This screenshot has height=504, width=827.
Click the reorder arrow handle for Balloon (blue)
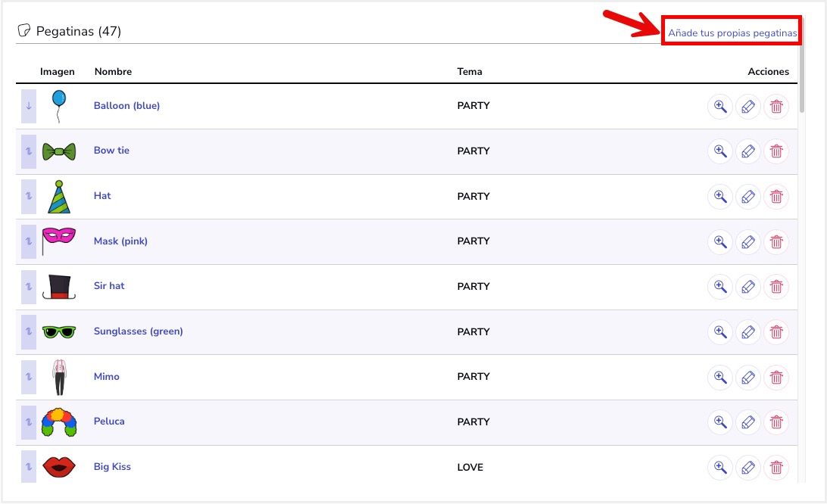coord(29,106)
